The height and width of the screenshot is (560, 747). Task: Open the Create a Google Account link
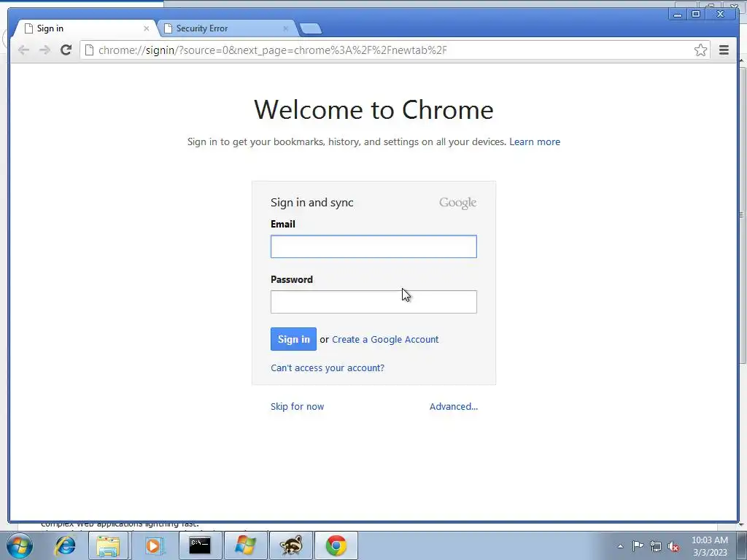385,340
